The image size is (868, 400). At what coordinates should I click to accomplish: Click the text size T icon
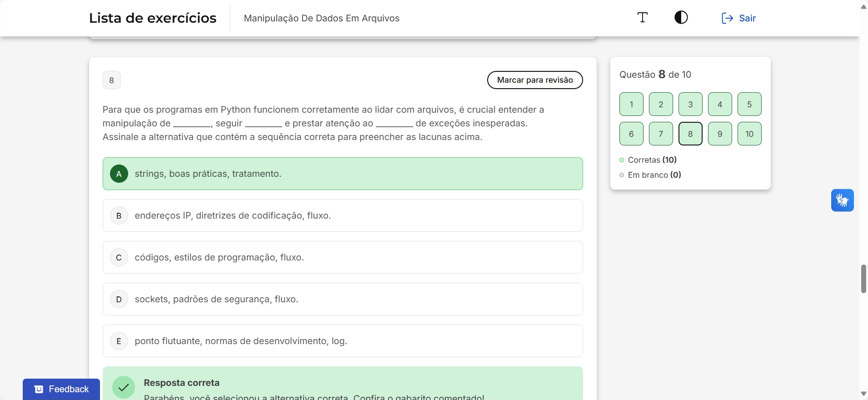pyautogui.click(x=642, y=18)
